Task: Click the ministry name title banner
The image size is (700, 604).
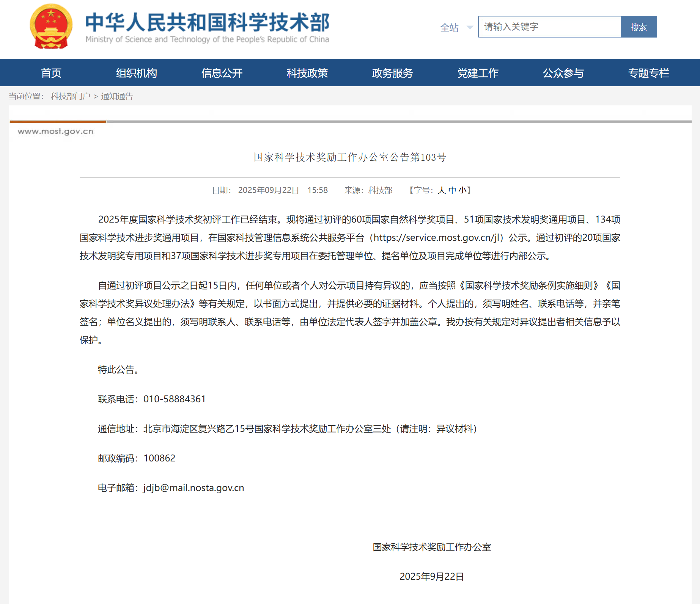Action: pyautogui.click(x=207, y=27)
